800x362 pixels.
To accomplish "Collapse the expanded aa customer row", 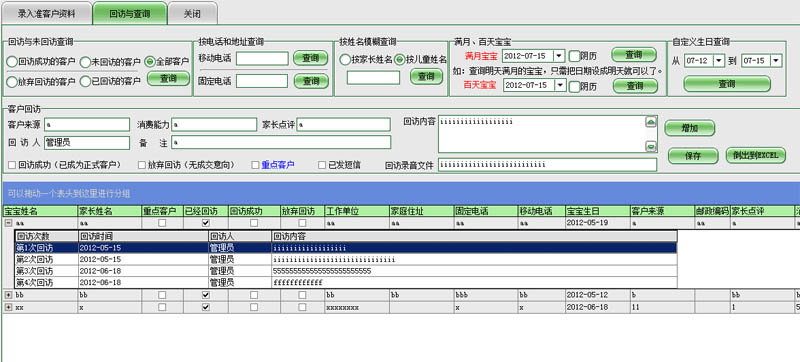I will point(8,223).
